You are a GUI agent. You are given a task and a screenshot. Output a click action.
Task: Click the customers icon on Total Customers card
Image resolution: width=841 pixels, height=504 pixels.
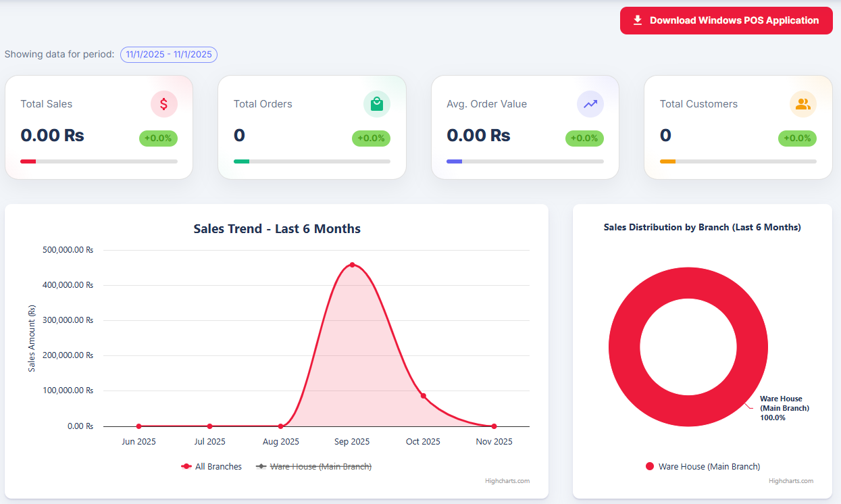coord(803,103)
